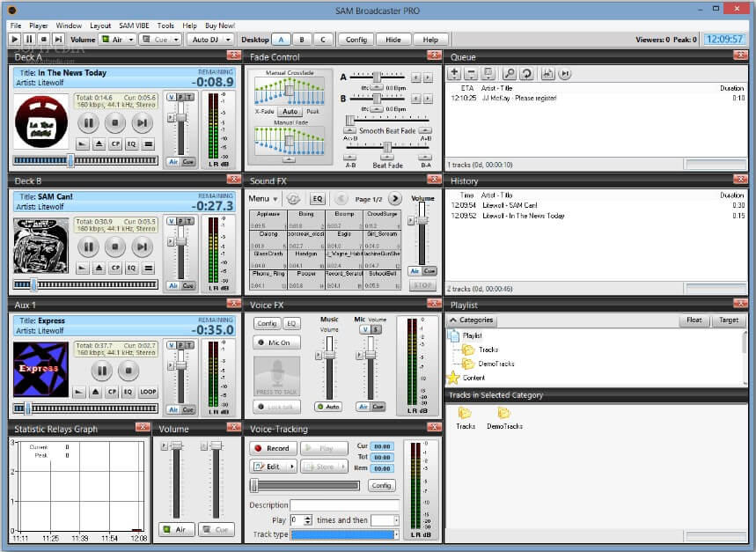The width and height of the screenshot is (756, 552).
Task: Click Deck A track position progress bar
Action: [x=86, y=160]
